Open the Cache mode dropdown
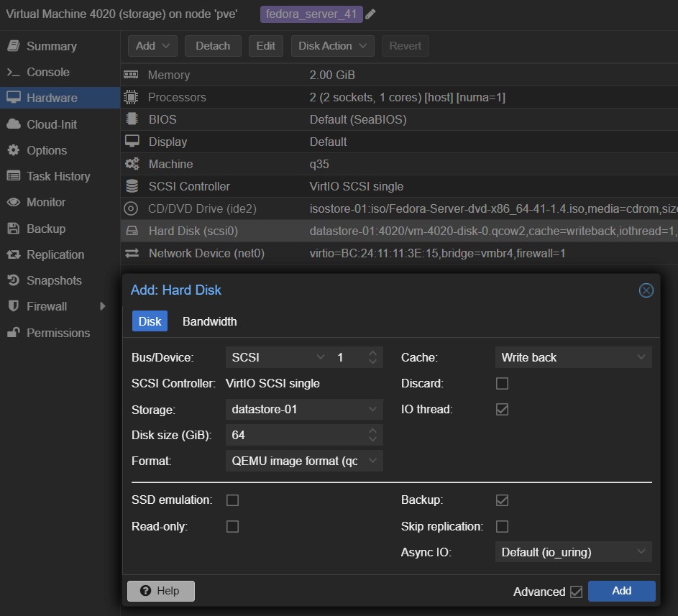The width and height of the screenshot is (678, 616). point(573,357)
